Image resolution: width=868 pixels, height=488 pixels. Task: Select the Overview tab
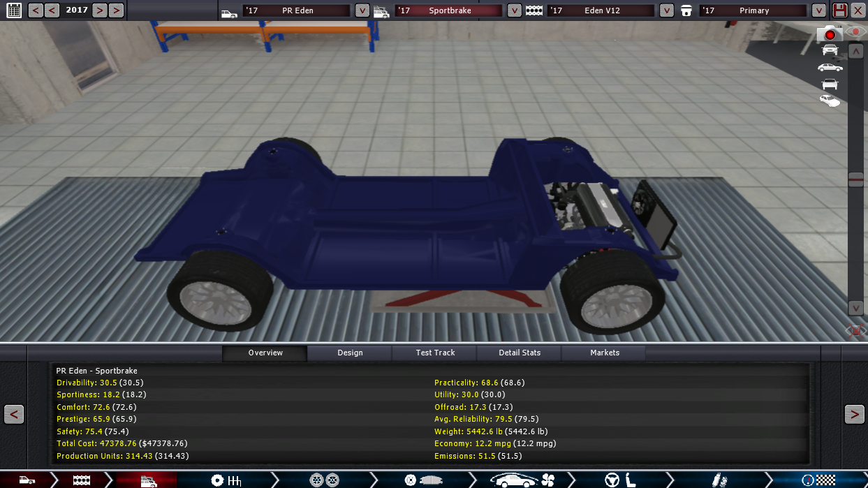coord(265,353)
